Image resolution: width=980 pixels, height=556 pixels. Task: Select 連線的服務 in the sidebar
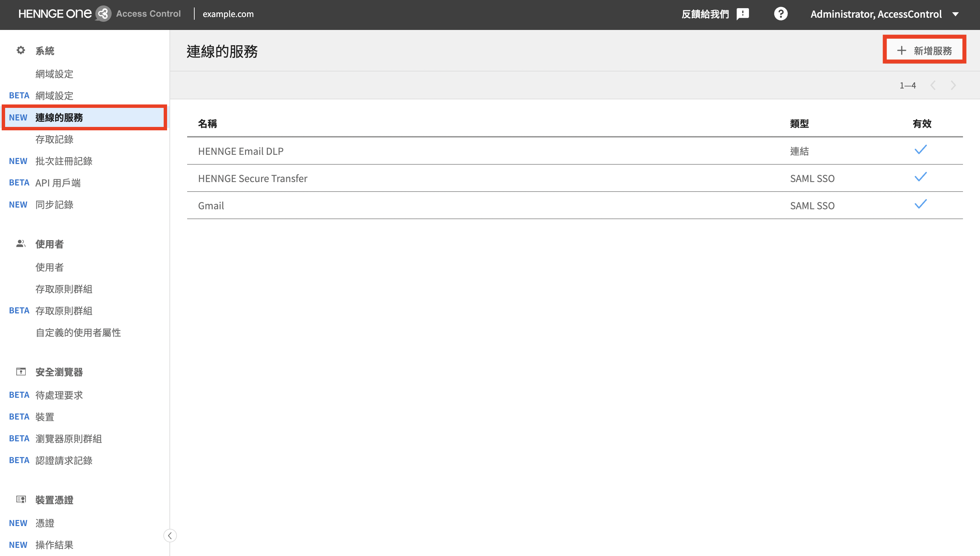click(x=84, y=117)
